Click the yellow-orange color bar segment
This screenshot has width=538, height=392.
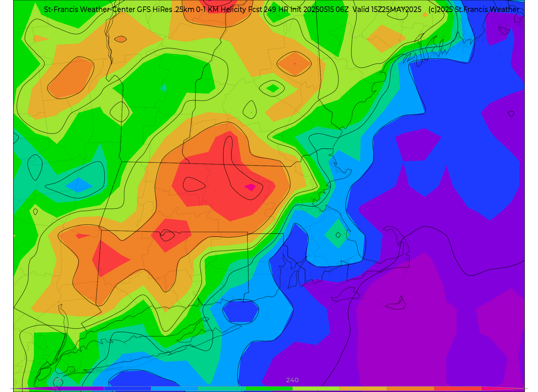pos(363,389)
